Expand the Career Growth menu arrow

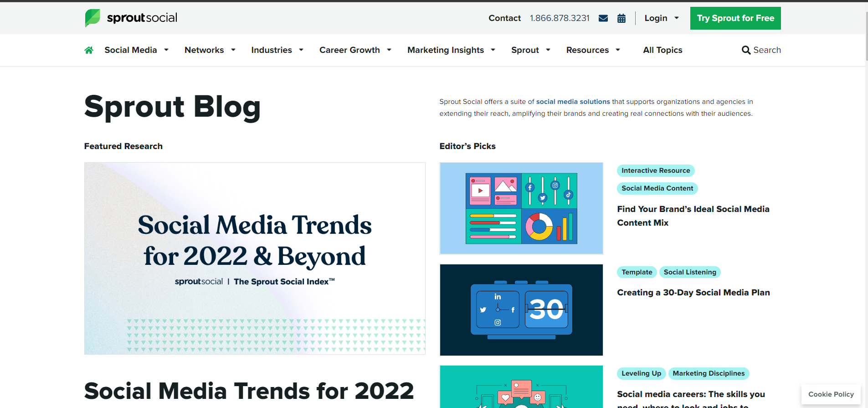tap(389, 50)
